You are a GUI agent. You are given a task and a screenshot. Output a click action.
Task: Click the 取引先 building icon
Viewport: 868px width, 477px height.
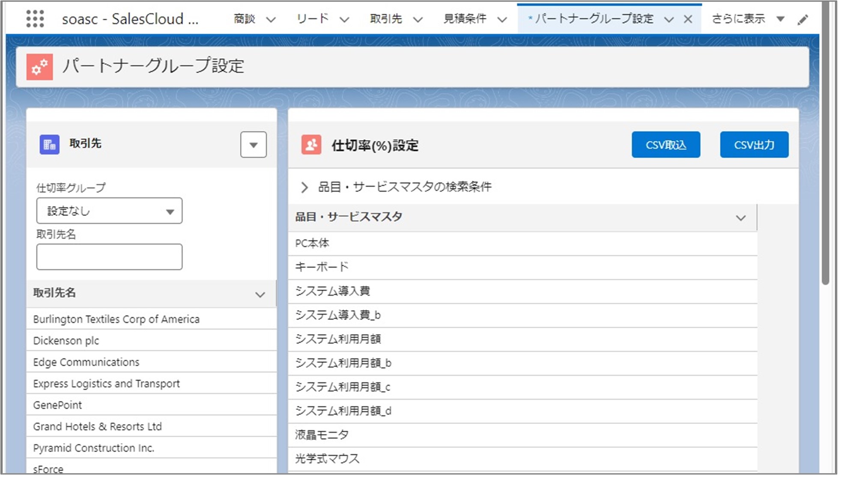[x=50, y=144]
